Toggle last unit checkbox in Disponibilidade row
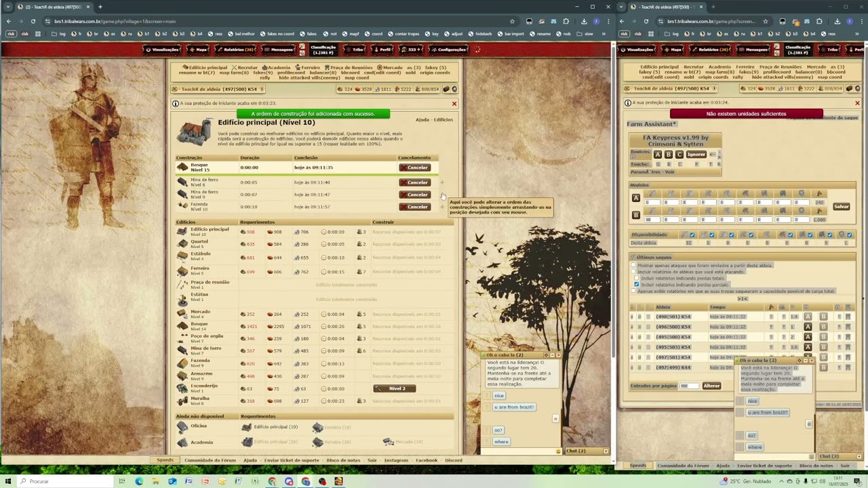This screenshot has height=488, width=868. click(850, 235)
